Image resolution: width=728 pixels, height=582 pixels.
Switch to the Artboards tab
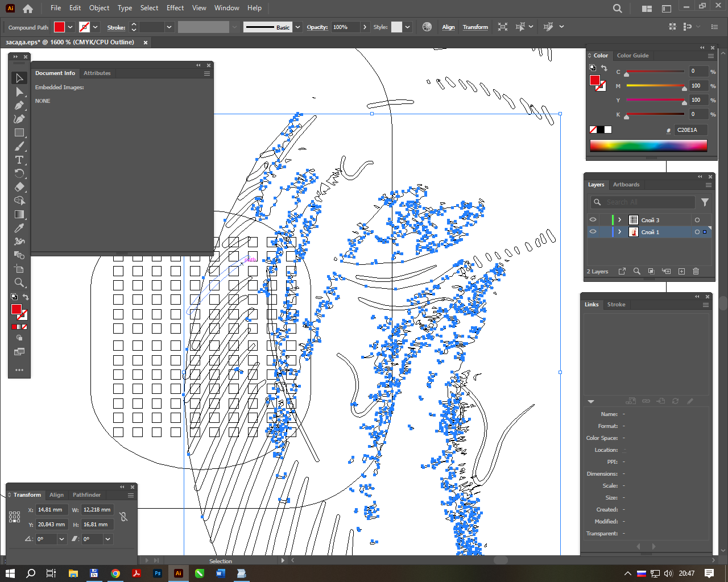[626, 185]
